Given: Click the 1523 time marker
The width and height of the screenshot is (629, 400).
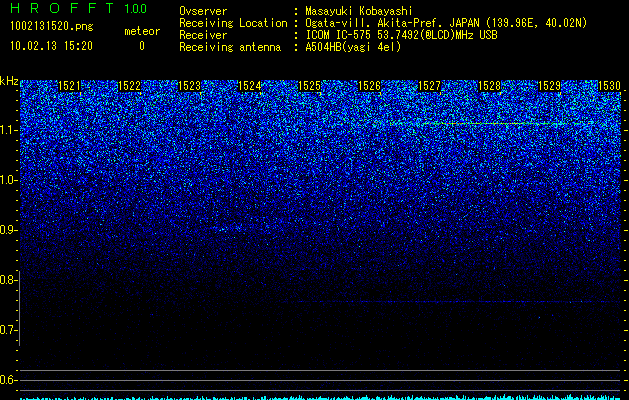Looking at the screenshot, I should coord(189,86).
